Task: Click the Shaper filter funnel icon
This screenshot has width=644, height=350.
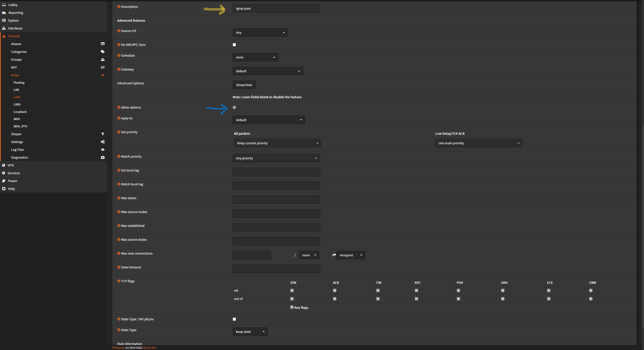Action: 103,134
